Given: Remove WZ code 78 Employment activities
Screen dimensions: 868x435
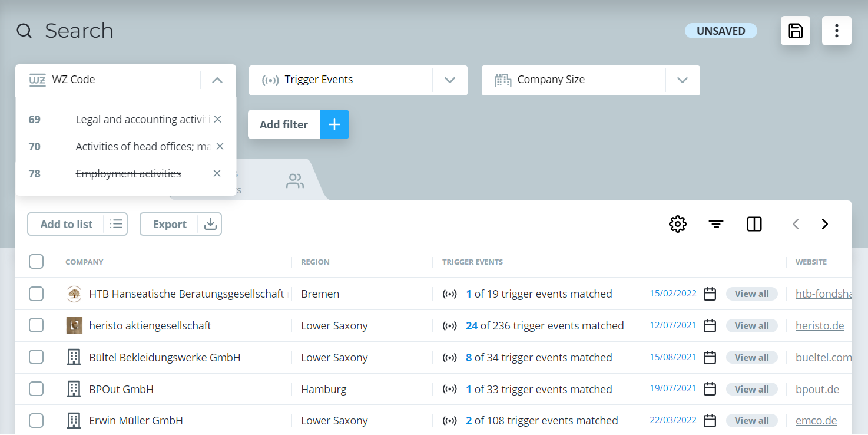Looking at the screenshot, I should [x=217, y=173].
